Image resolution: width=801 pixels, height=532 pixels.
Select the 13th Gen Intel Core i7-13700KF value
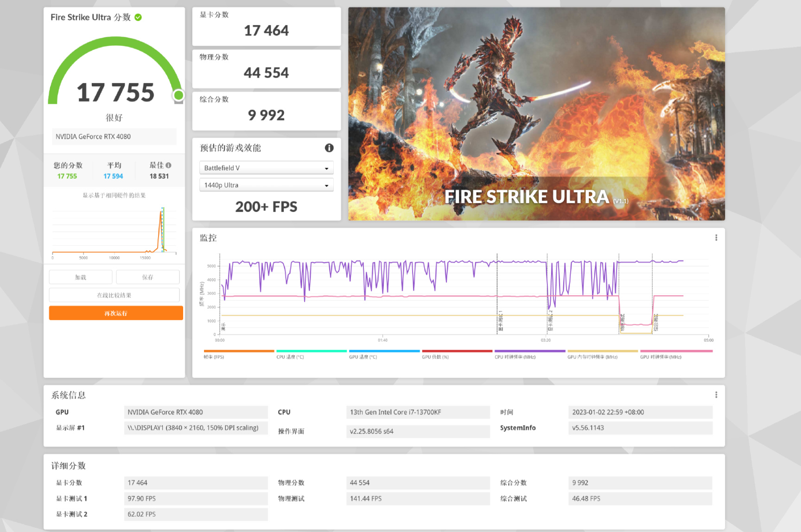tap(418, 412)
